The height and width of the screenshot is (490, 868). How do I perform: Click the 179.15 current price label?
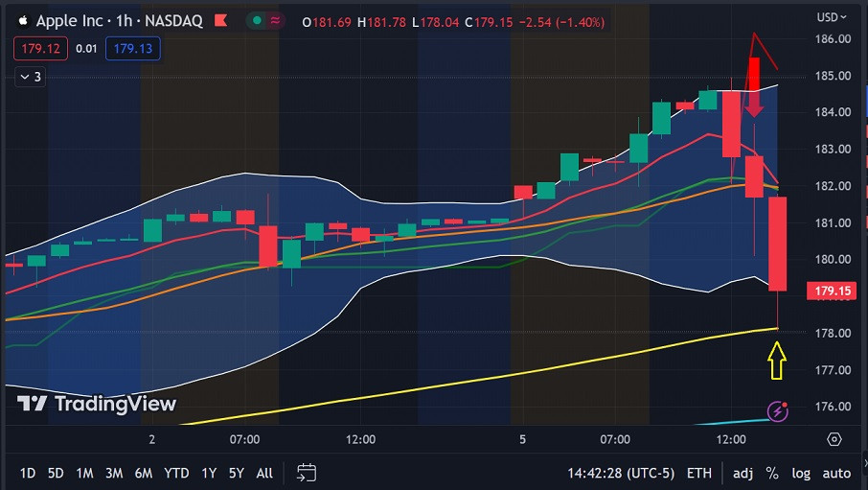tap(832, 291)
